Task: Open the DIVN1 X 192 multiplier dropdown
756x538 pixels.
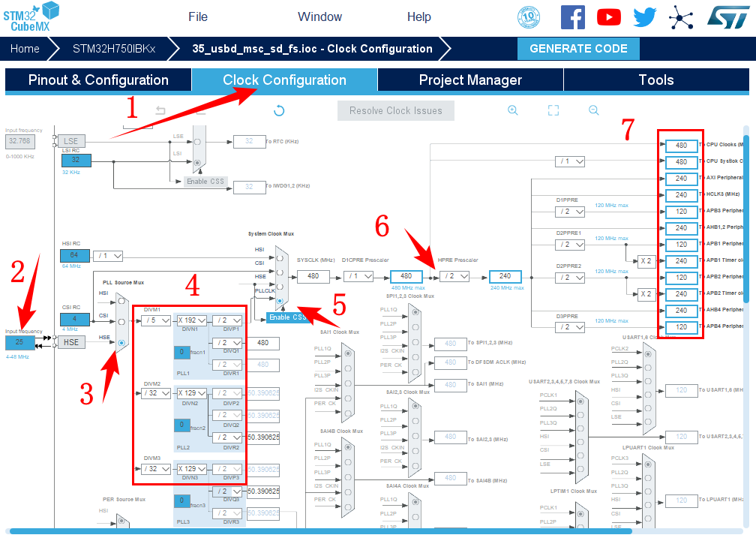Action: 192,320
